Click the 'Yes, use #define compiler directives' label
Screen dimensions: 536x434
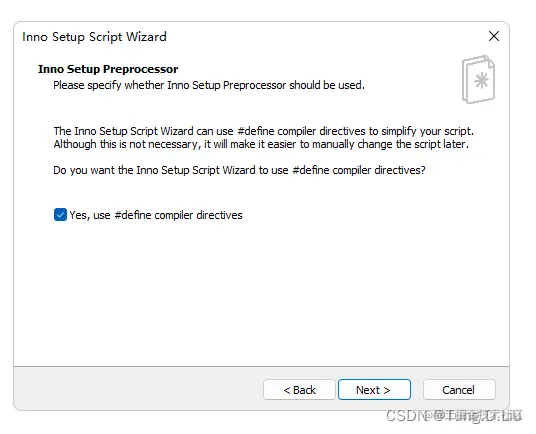click(156, 215)
